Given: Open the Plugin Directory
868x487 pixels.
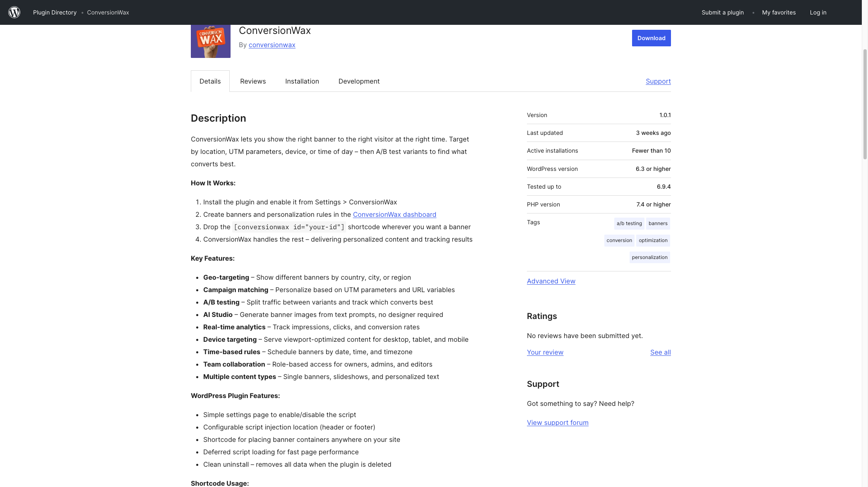Looking at the screenshot, I should coord(55,12).
